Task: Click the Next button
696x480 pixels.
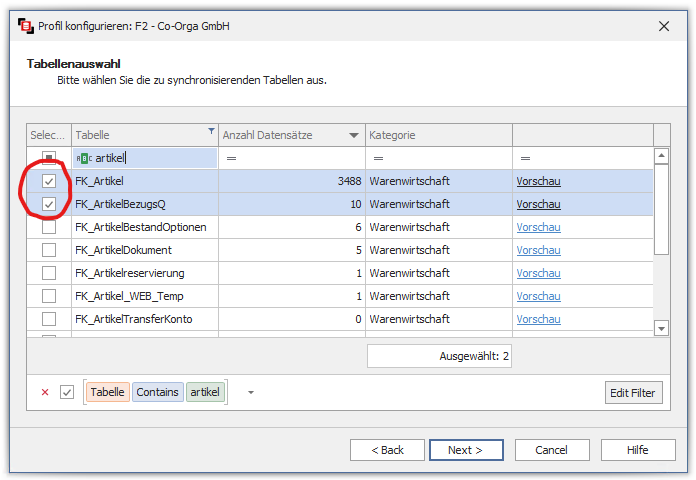Action: pyautogui.click(x=465, y=450)
